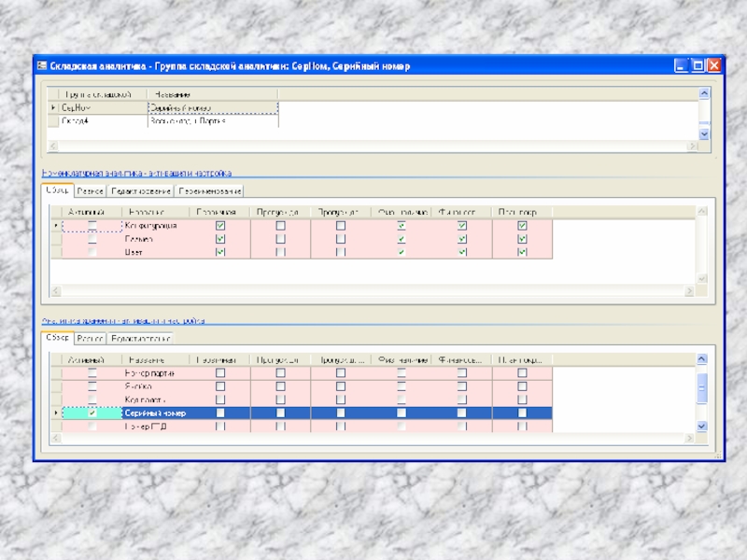Select the Код палеты row name
Viewport: 747px width, 560px height.
146,399
